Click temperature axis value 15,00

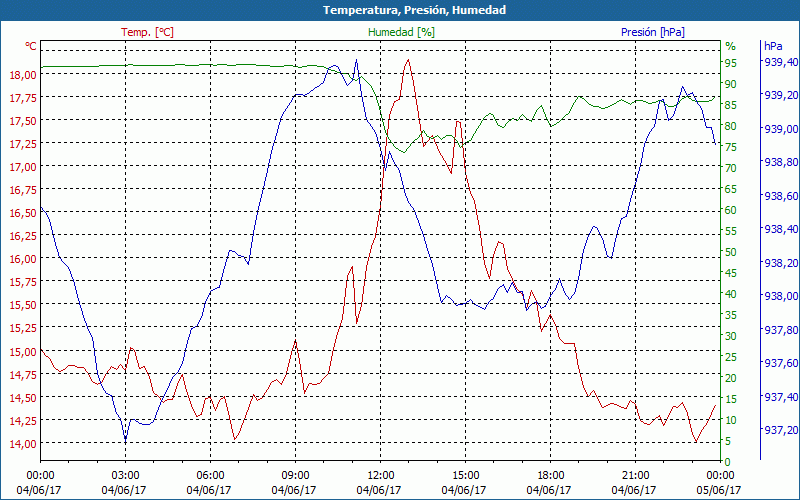23,351
